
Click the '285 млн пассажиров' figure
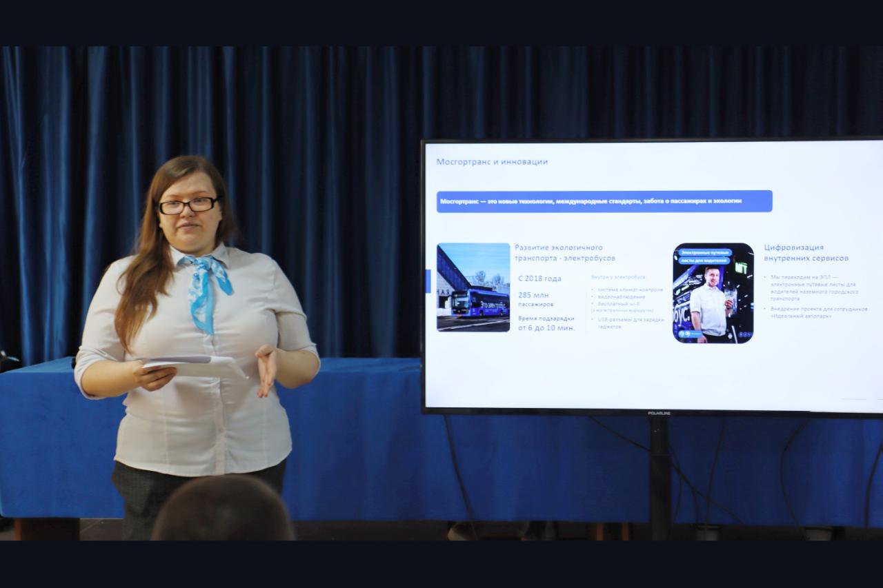coord(535,298)
